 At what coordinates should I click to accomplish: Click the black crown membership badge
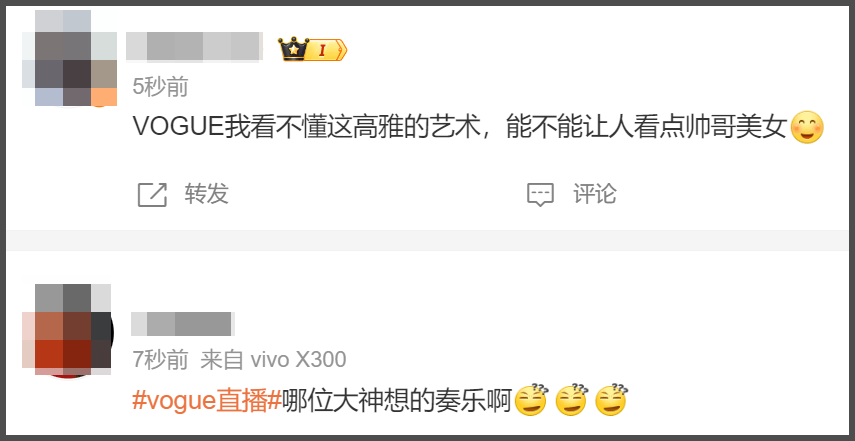(293, 50)
